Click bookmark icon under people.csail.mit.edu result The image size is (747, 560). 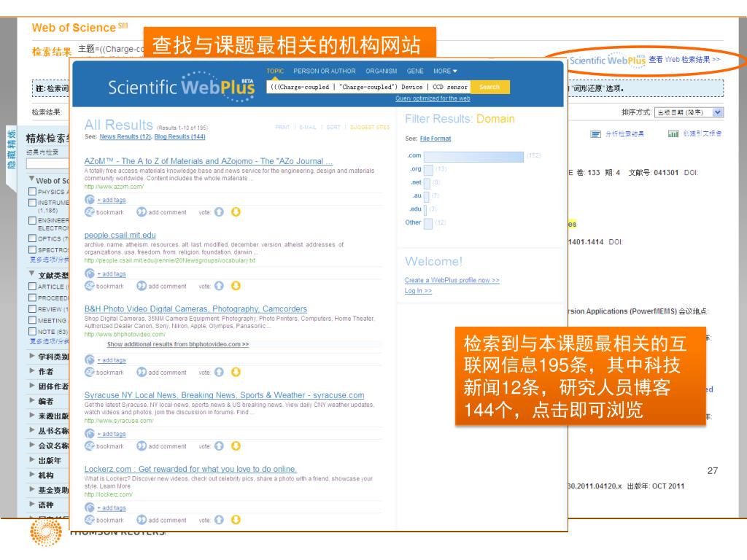tap(90, 286)
